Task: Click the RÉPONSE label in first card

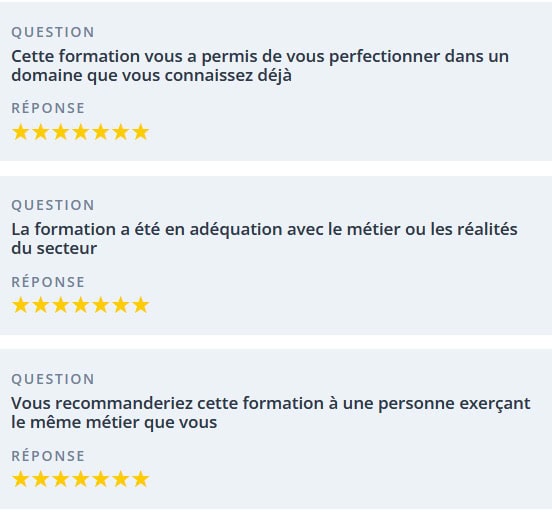Action: 48,108
